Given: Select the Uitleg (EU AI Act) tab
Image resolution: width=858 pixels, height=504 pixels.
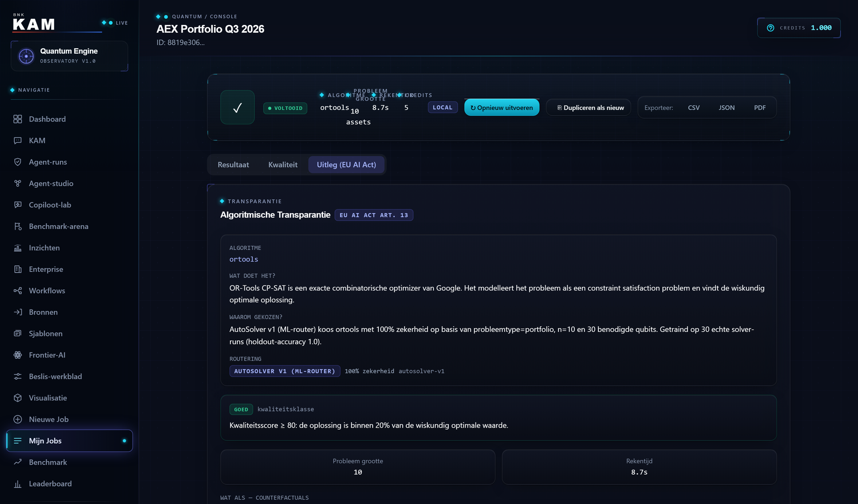Looking at the screenshot, I should point(346,165).
